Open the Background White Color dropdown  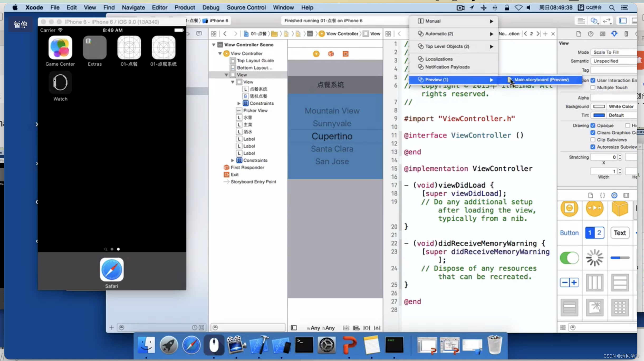tap(621, 106)
